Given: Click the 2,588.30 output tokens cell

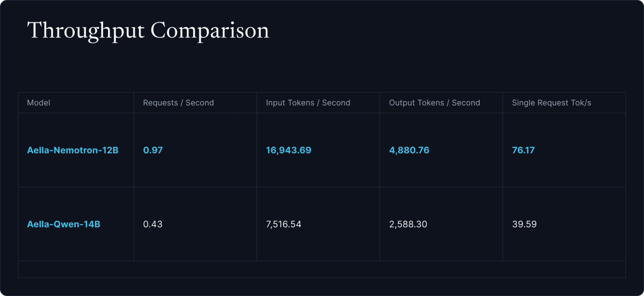Looking at the screenshot, I should click(x=408, y=224).
